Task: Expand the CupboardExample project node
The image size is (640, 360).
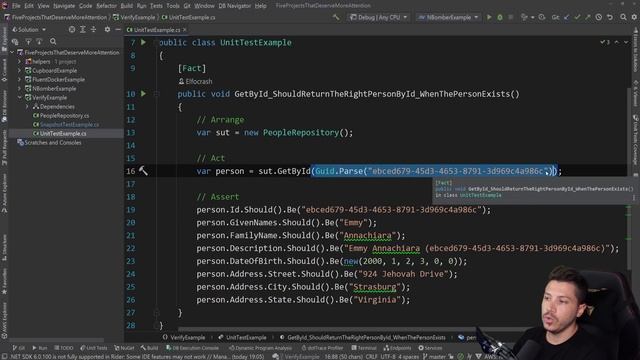Action: (x=19, y=71)
